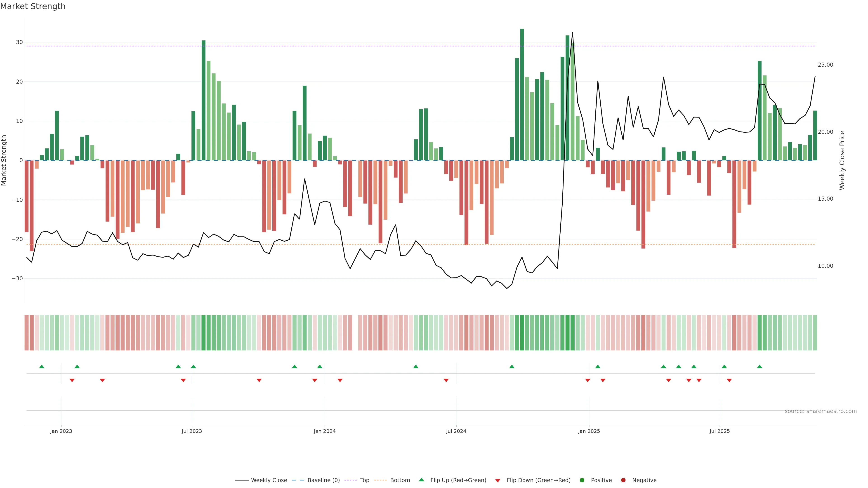Select the leftmost red flip-down triangle marker
The height and width of the screenshot is (488, 868).
[72, 380]
